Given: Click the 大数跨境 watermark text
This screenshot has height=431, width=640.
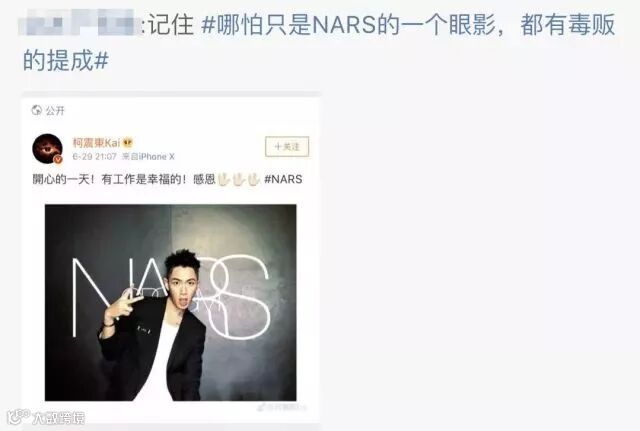Looking at the screenshot, I should tap(60, 418).
